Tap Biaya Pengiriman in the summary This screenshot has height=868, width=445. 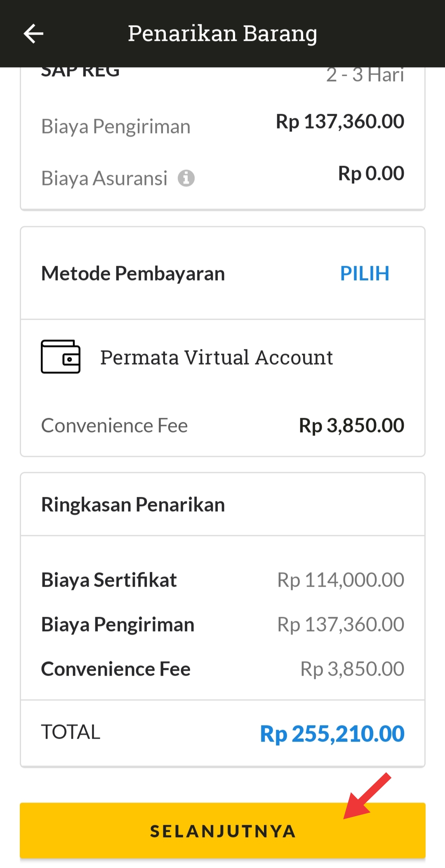point(118,625)
